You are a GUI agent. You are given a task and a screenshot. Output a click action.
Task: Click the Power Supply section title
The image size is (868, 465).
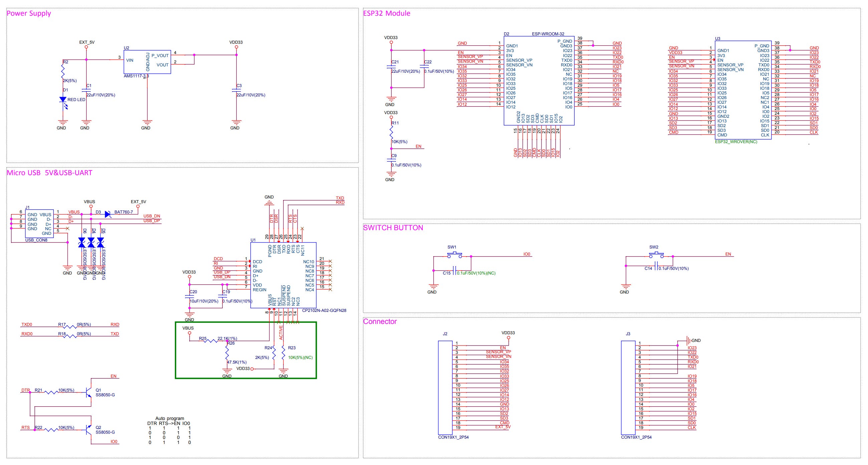pyautogui.click(x=29, y=13)
